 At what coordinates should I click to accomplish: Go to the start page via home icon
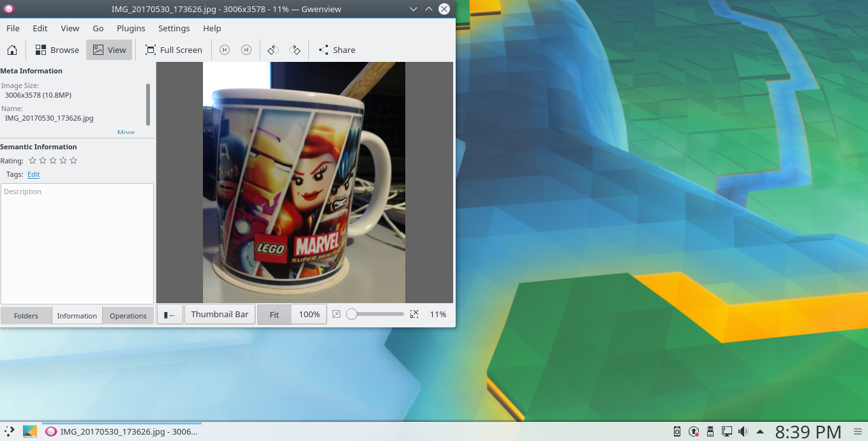(11, 50)
